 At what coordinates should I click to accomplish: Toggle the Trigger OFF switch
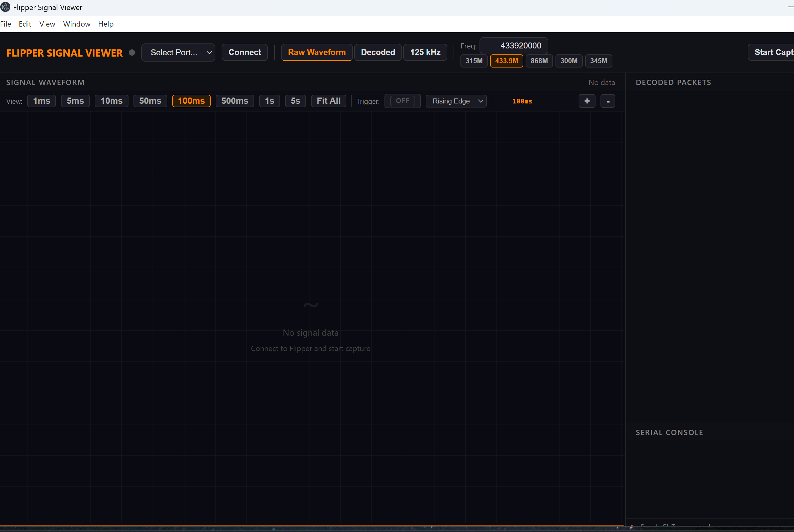coord(402,101)
